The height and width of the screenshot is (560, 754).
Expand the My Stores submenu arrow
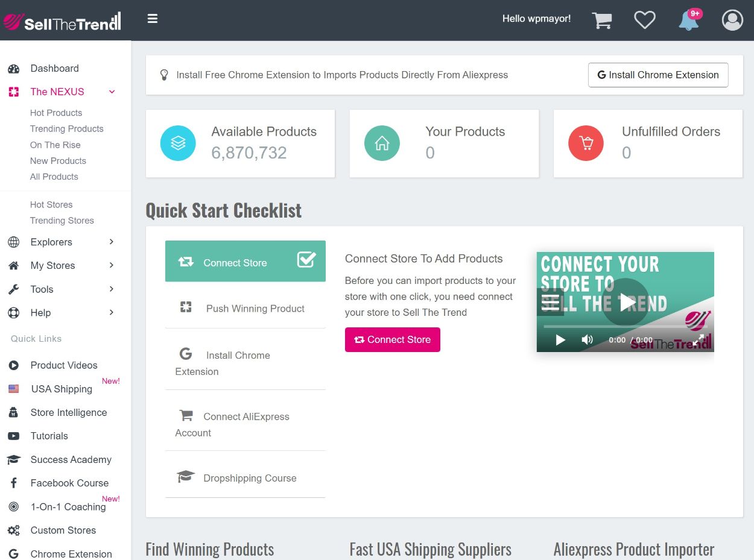(112, 265)
